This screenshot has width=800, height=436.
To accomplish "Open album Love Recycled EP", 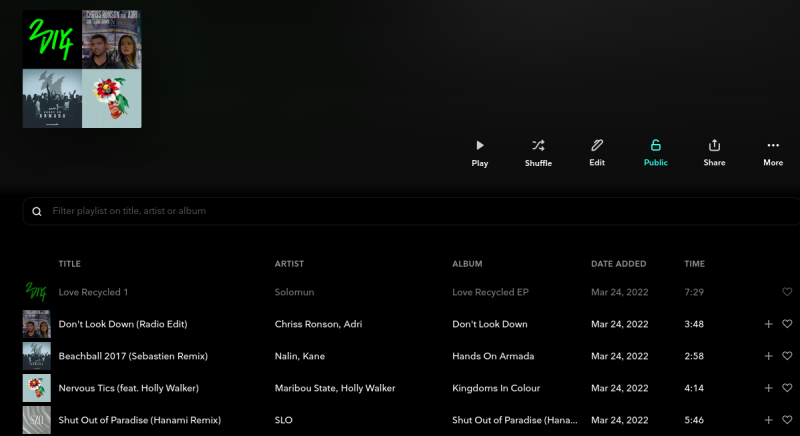I will click(x=490, y=292).
